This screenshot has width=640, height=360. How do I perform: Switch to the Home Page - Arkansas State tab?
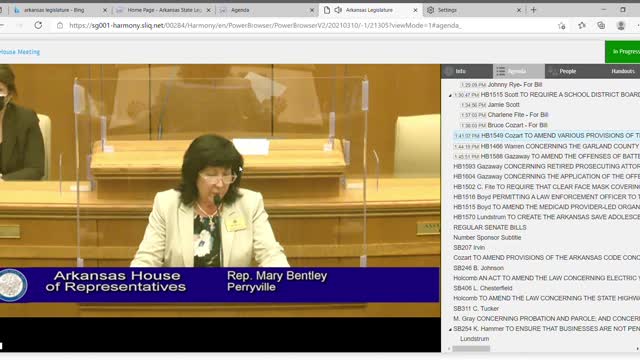163,10
